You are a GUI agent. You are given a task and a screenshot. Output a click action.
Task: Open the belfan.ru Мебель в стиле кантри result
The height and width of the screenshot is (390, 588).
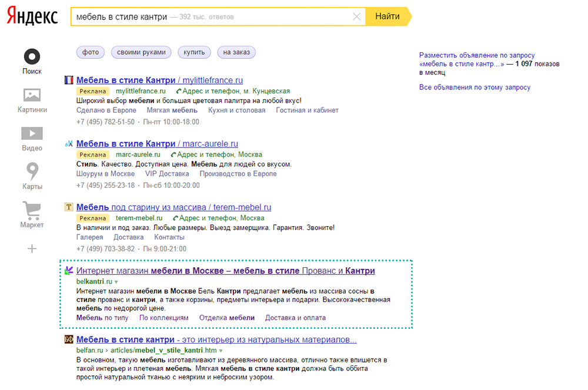click(216, 339)
